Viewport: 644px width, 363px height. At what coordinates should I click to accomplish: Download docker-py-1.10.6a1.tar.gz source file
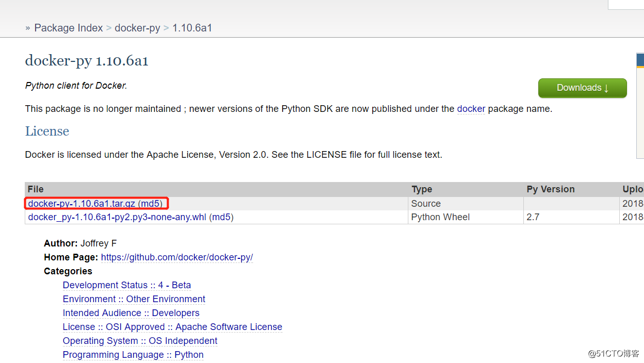(x=81, y=204)
